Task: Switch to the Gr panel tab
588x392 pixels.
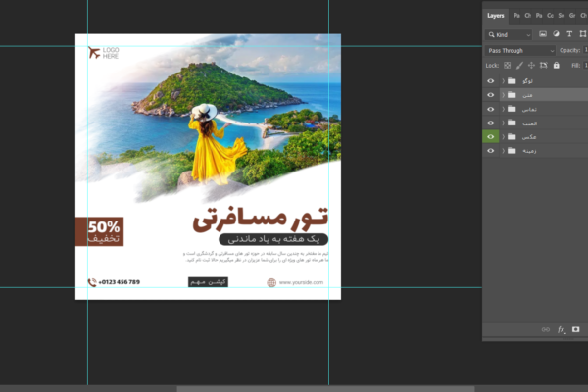Action: (x=572, y=16)
